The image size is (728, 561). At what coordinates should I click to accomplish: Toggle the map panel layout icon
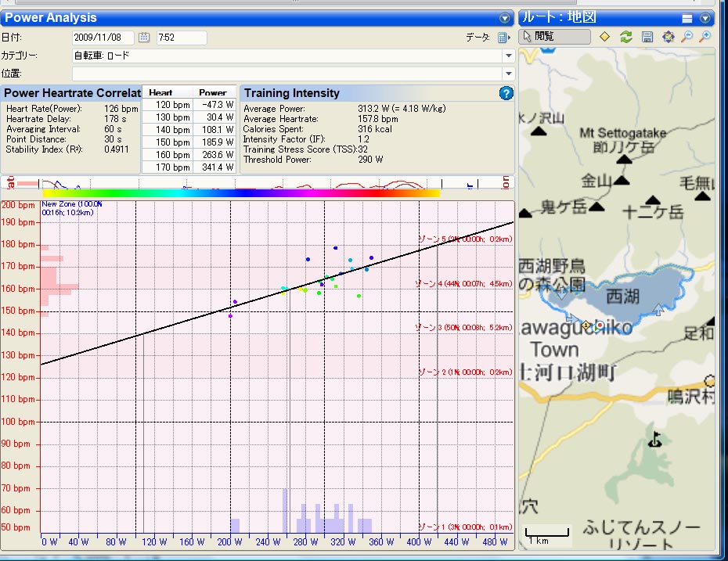point(687,18)
